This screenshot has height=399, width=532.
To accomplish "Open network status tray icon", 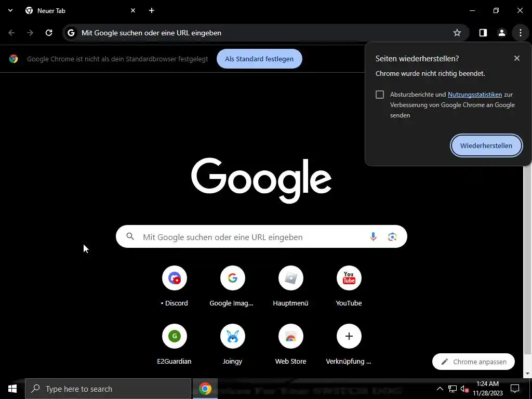I will point(453,389).
